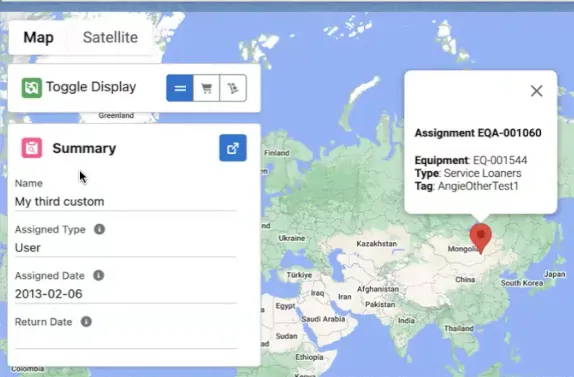The width and height of the screenshot is (574, 377).
Task: Click the pink Summary clipboard icon
Action: 31,148
